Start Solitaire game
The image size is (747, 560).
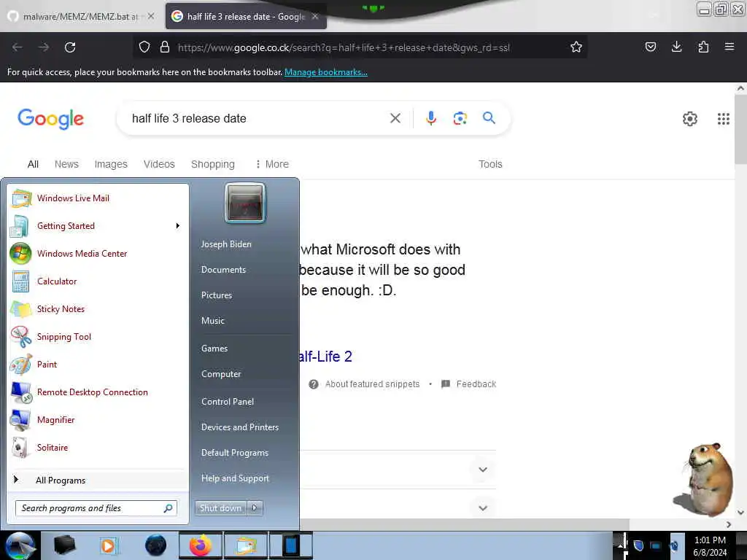pos(98,447)
